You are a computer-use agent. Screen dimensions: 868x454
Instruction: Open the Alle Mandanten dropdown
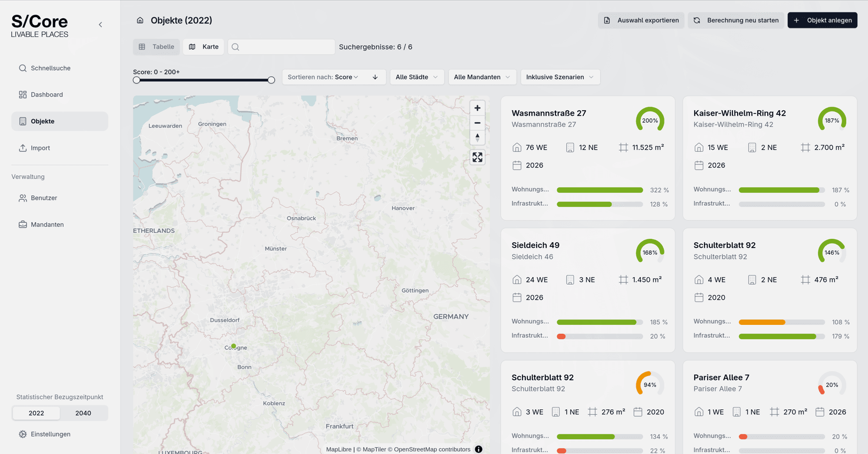[482, 77]
